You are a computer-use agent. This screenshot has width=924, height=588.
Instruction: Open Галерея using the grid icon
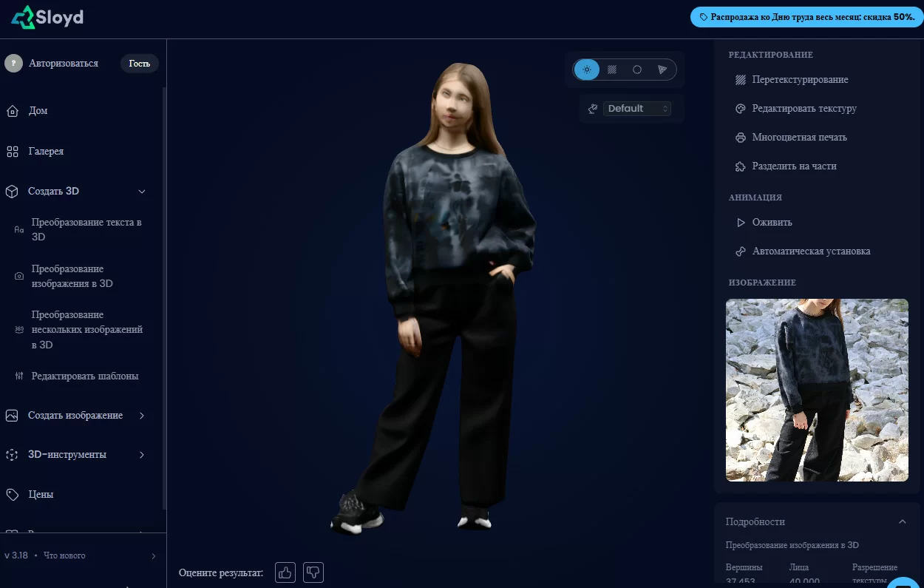pyautogui.click(x=13, y=152)
